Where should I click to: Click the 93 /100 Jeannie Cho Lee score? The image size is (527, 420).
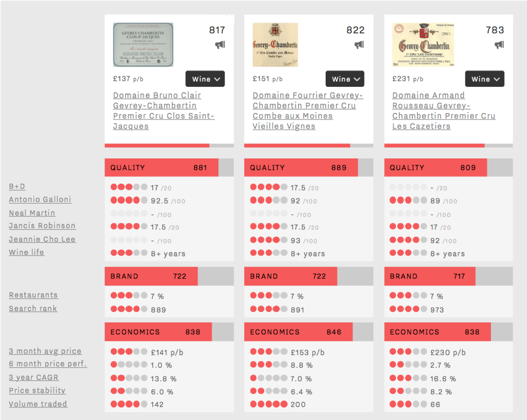point(304,240)
